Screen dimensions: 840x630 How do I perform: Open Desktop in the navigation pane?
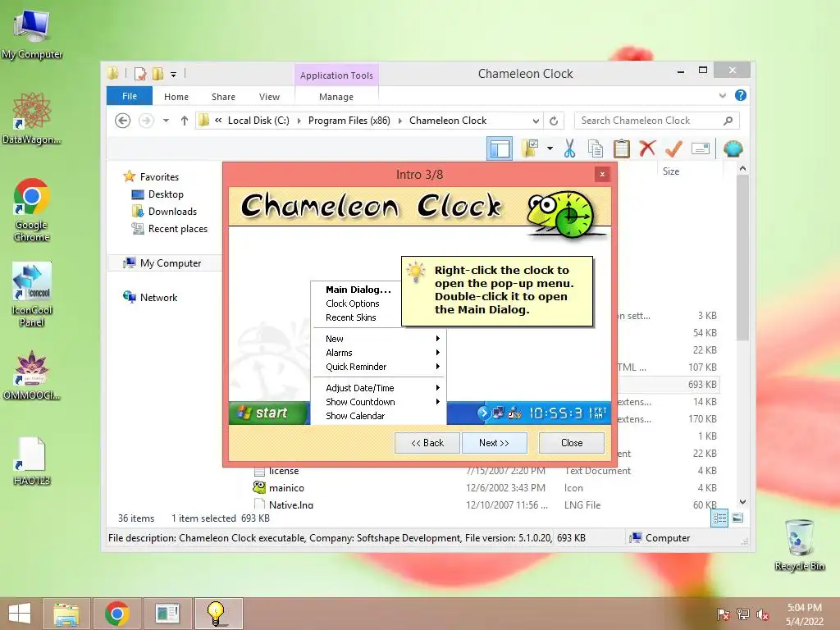(166, 194)
